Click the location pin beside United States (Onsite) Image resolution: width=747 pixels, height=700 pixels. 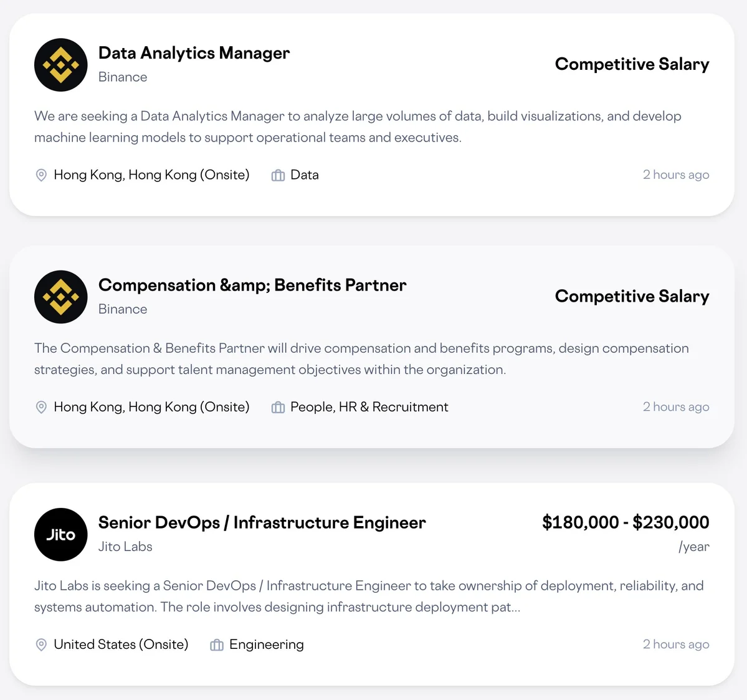[x=41, y=645]
